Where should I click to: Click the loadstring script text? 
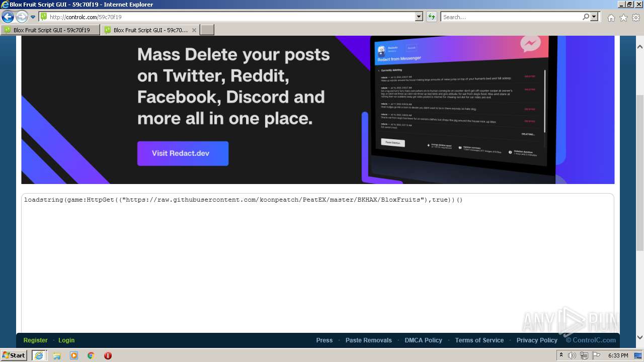(x=243, y=200)
